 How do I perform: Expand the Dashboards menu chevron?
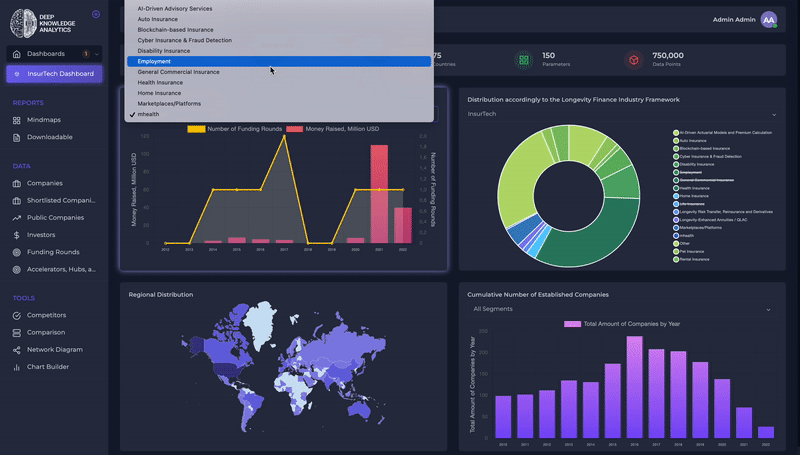[96, 54]
